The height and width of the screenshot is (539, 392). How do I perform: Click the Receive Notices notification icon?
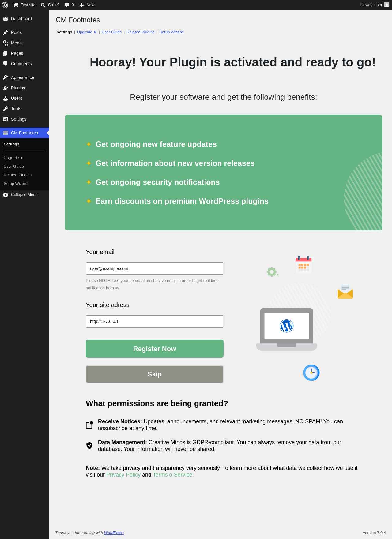click(89, 425)
